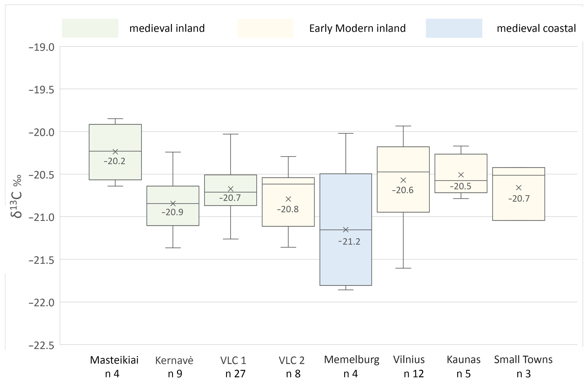Click the Kaunas mean marker X
588x383 pixels.
(x=461, y=175)
